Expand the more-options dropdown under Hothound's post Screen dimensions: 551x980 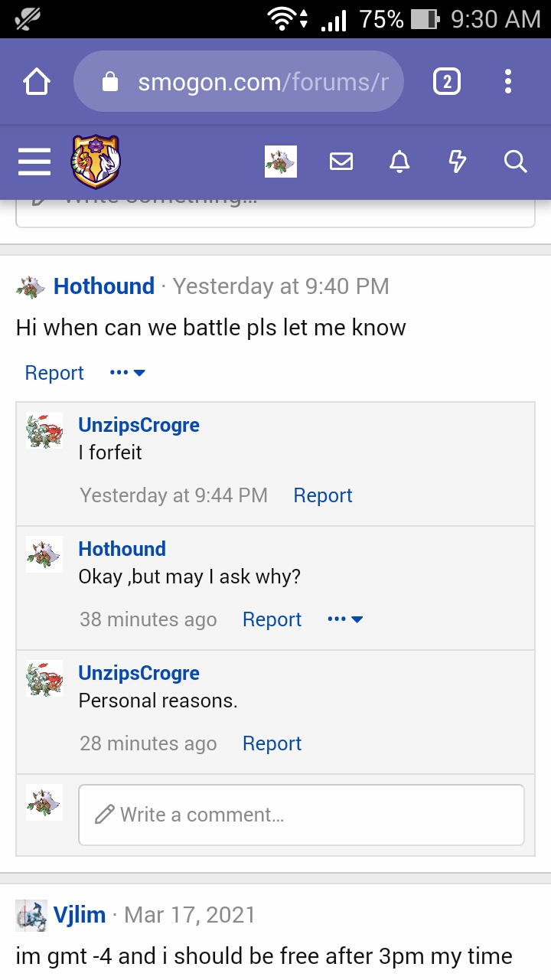tap(127, 373)
